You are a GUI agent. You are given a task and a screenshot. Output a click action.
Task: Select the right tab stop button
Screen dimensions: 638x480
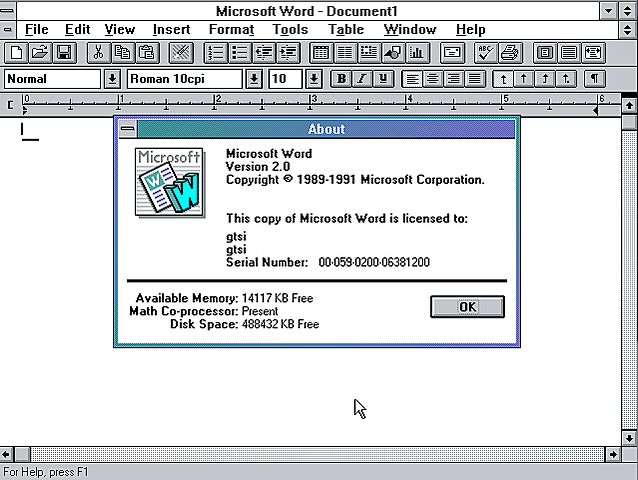click(x=545, y=79)
